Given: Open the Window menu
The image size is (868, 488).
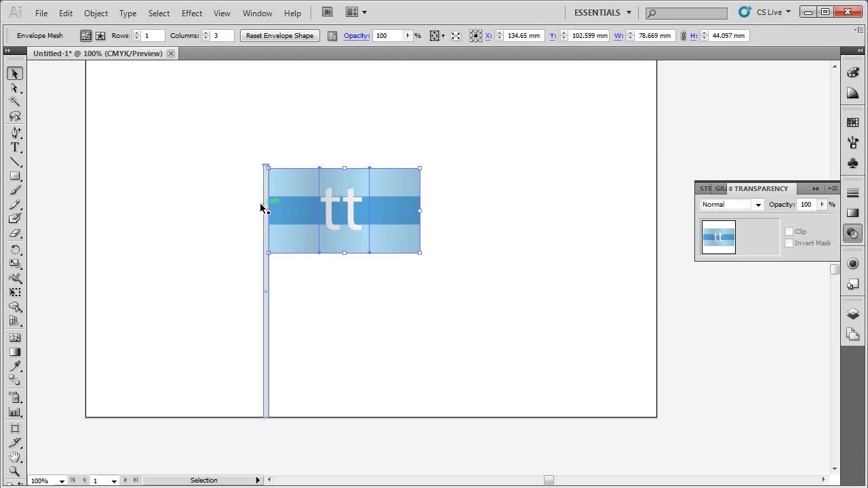Looking at the screenshot, I should click(x=258, y=13).
